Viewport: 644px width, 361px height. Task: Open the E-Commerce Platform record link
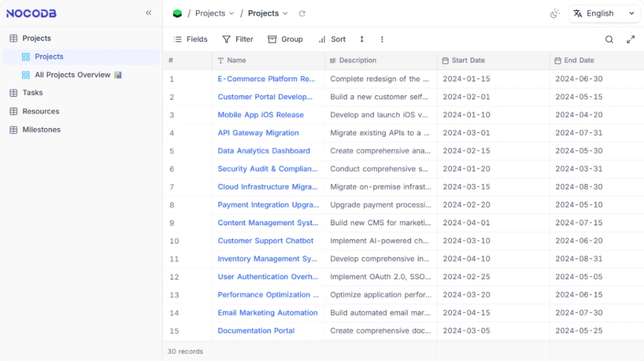[x=267, y=79]
